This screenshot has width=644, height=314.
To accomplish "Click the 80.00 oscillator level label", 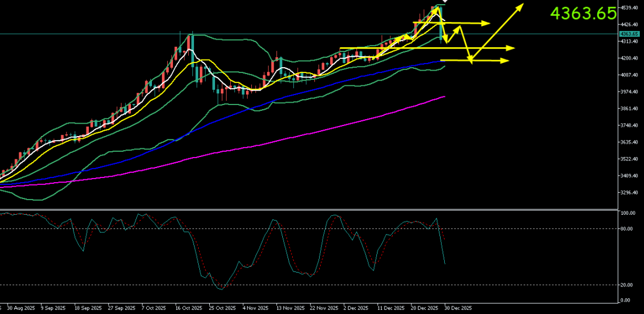I will click(626, 229).
